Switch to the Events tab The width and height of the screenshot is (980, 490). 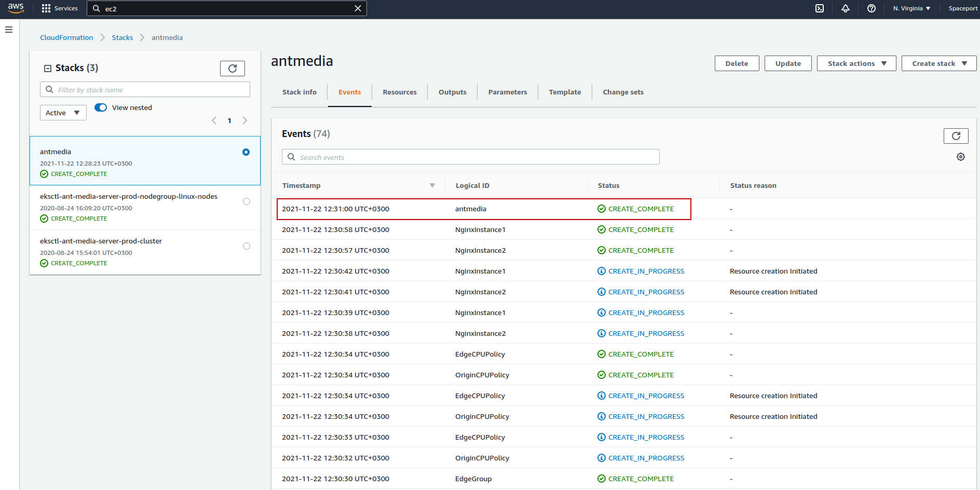[x=350, y=92]
